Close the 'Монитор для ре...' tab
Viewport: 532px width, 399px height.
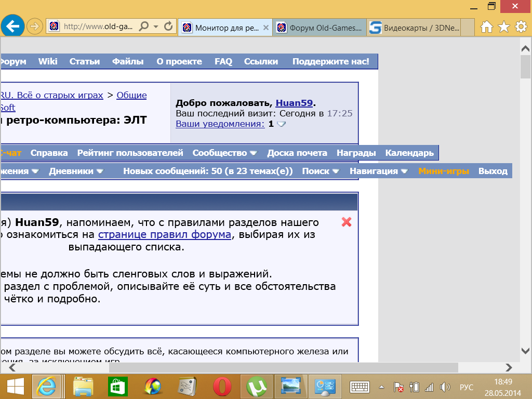point(266,28)
